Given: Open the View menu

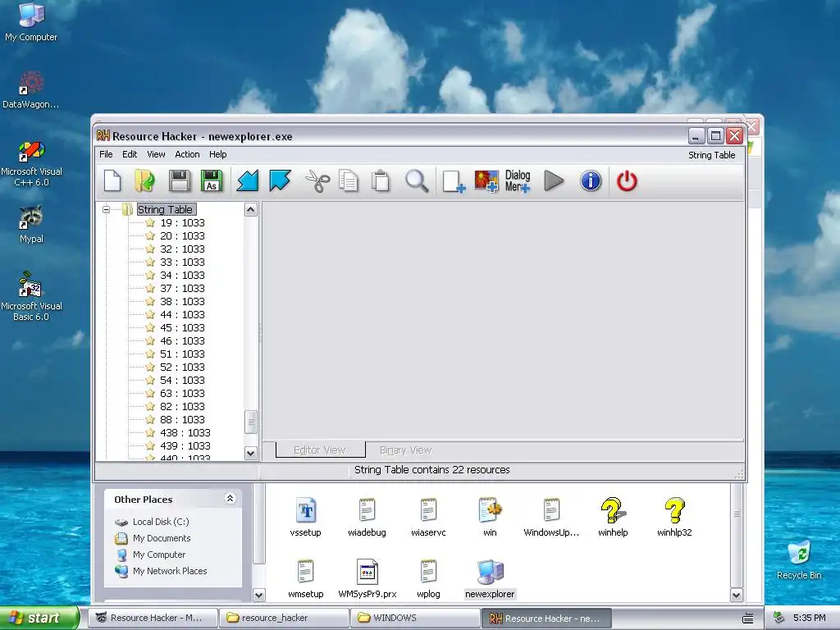Looking at the screenshot, I should tap(156, 154).
